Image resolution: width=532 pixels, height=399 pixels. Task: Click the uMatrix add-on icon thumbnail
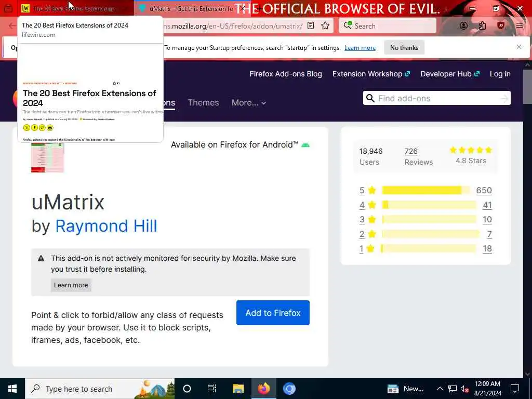(x=47, y=157)
